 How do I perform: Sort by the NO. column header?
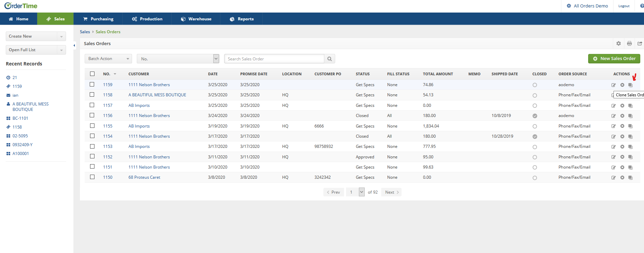tap(107, 74)
